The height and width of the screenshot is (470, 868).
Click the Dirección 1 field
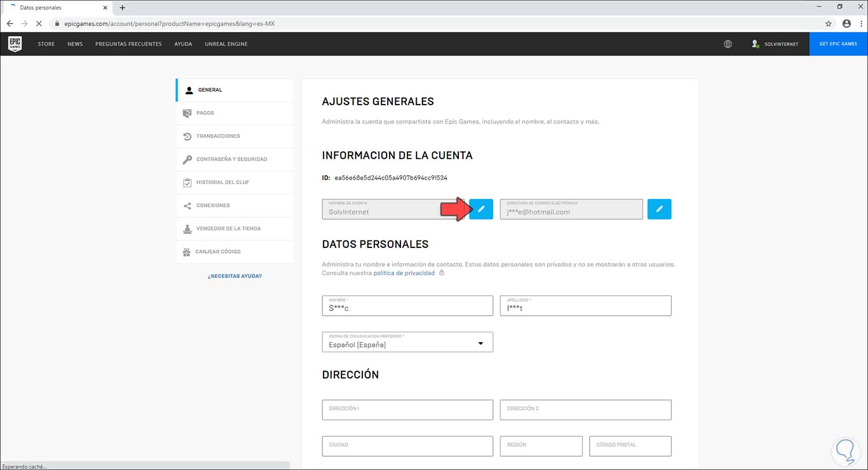coord(407,410)
